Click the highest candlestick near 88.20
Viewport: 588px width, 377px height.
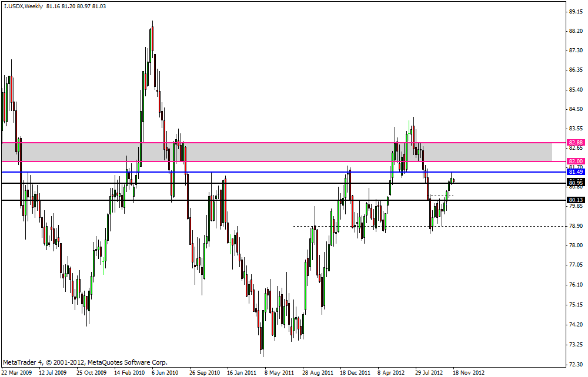click(x=151, y=41)
